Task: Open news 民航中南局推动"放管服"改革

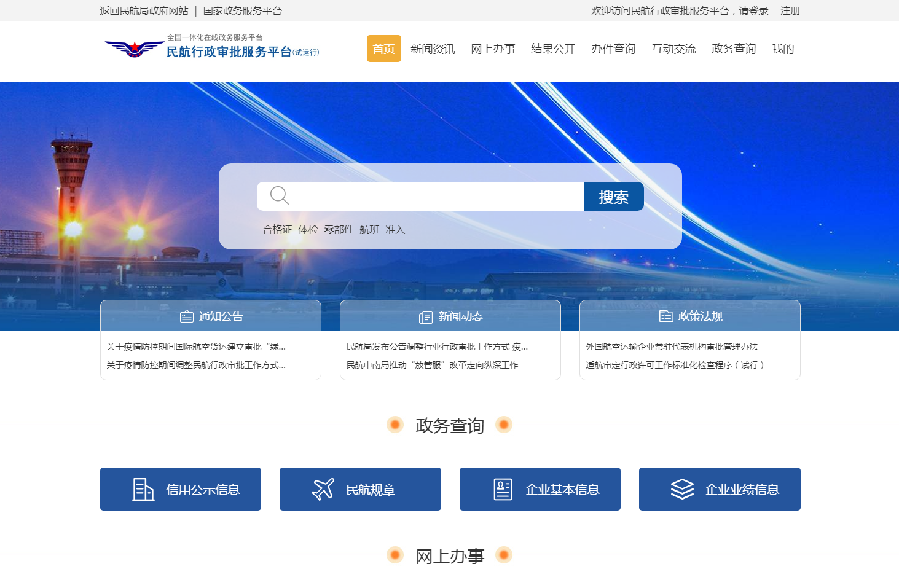Action: click(433, 365)
